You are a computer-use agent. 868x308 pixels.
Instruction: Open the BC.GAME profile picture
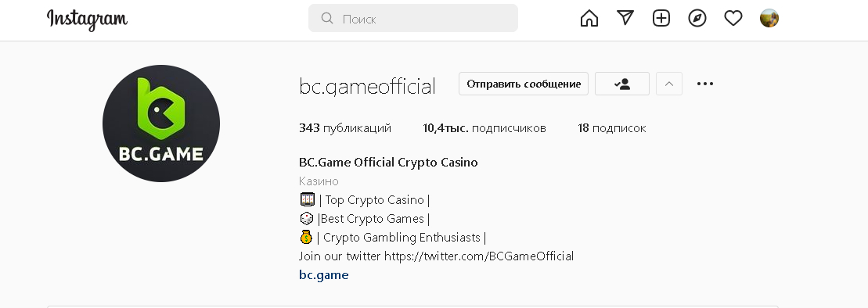161,124
